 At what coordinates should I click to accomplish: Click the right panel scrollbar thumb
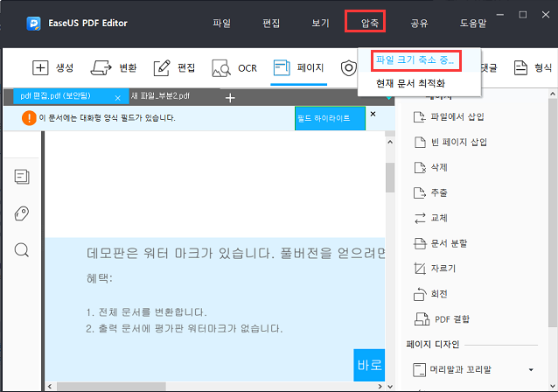pos(553,213)
